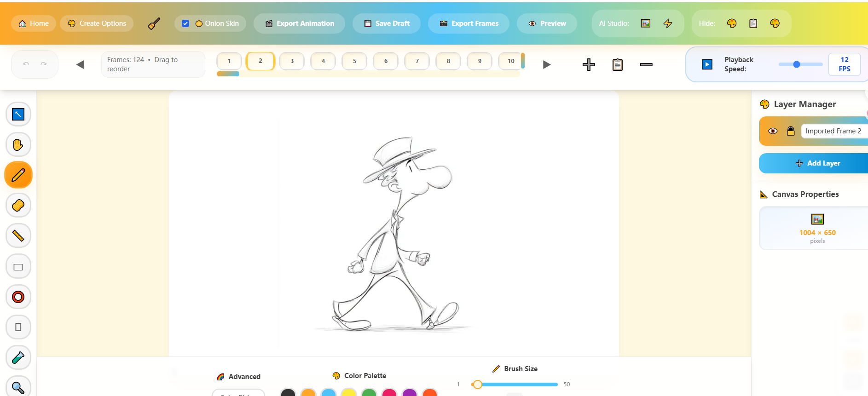
Task: Click last palette icon in Hide group
Action: [x=775, y=23]
